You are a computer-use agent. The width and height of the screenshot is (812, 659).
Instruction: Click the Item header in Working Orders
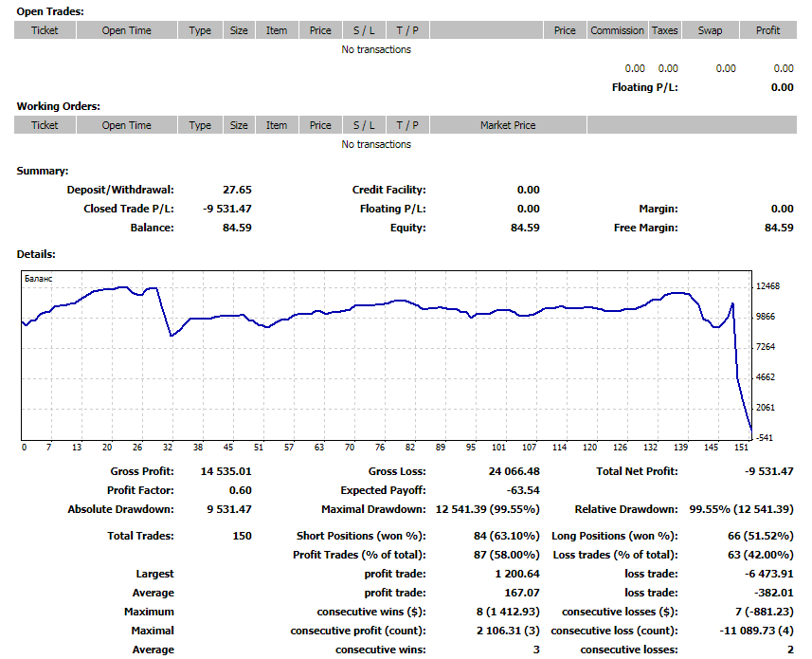pos(277,125)
